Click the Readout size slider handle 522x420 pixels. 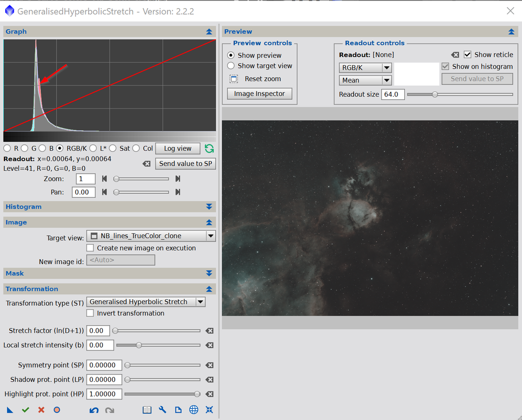(435, 94)
